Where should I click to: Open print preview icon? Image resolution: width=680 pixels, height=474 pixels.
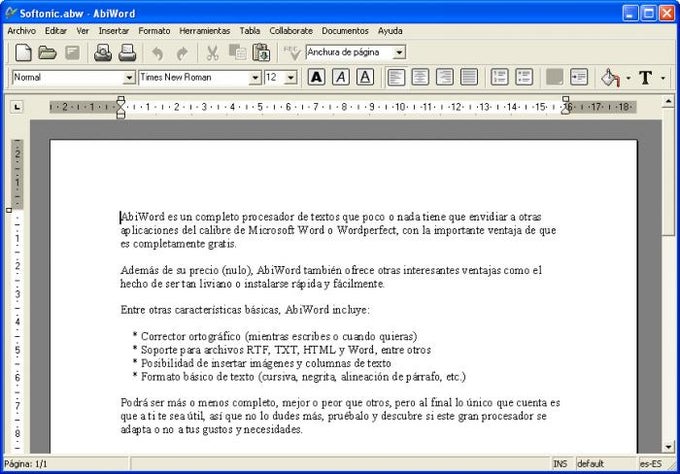click(x=103, y=53)
